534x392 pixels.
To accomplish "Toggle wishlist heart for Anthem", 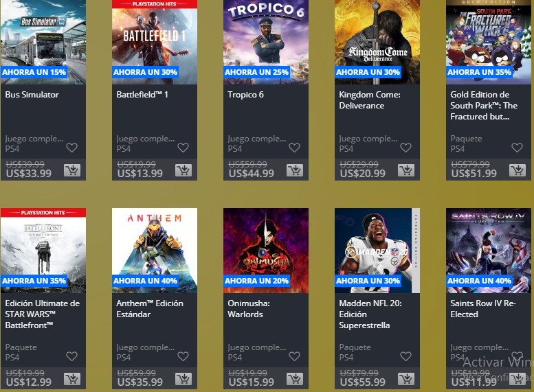I will pos(183,356).
